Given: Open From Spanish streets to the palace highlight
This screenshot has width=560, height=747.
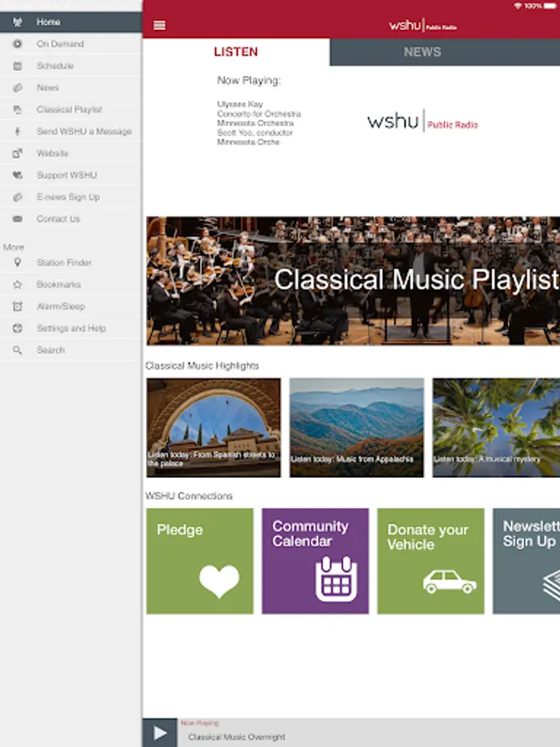Looking at the screenshot, I should coord(213,427).
